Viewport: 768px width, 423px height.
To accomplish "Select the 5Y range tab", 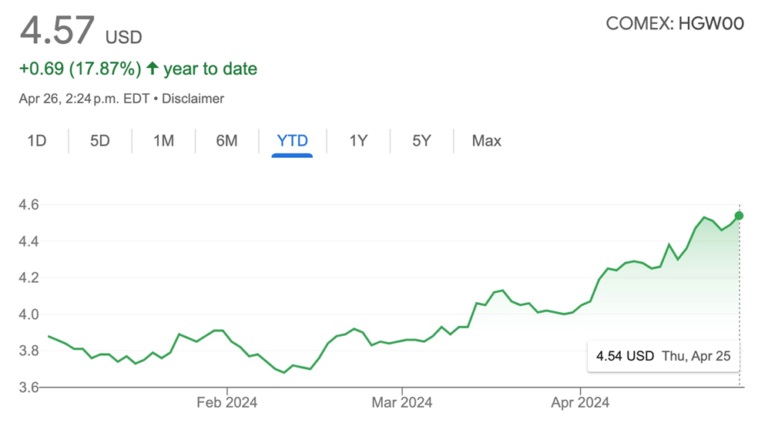I will coord(421,141).
